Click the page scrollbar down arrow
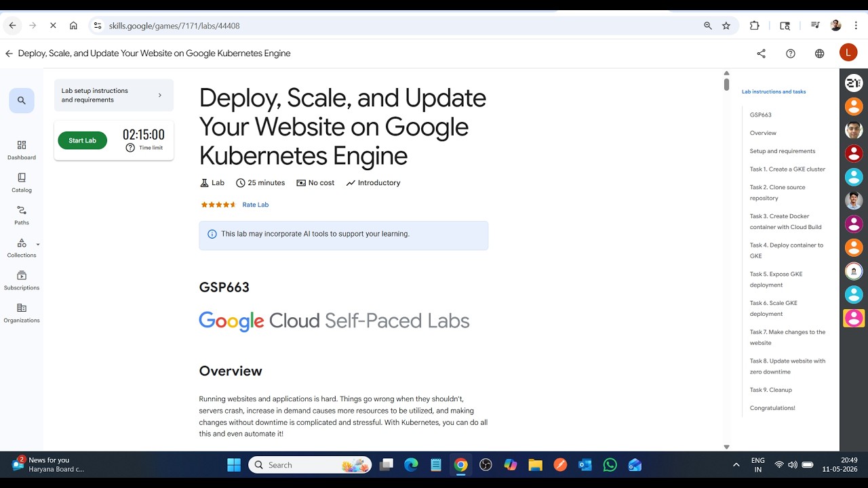 726,447
